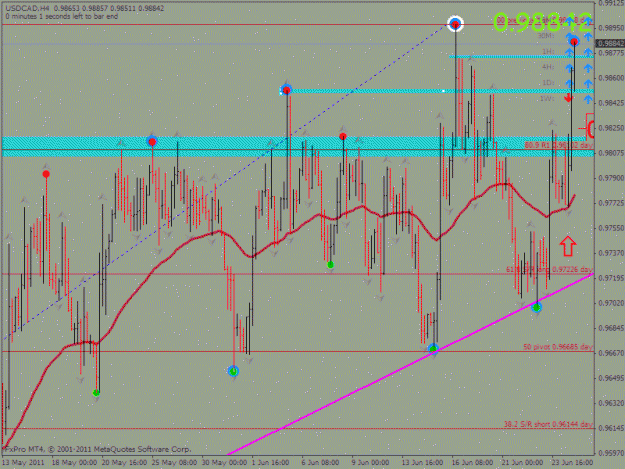Click the '0 minutes 1 seconds left to bar end' text

62,16
